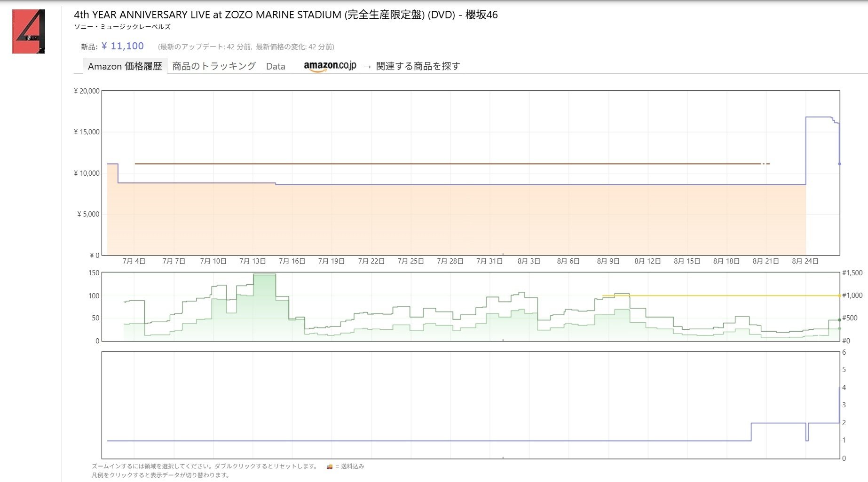Open the red product cover thumbnail
Screen dimensions: 868x482
(29, 31)
